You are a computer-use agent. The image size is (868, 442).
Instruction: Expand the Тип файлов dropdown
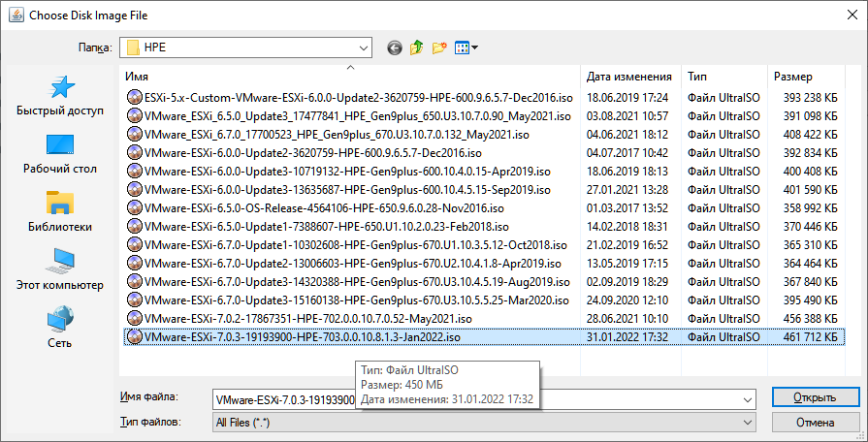[749, 423]
